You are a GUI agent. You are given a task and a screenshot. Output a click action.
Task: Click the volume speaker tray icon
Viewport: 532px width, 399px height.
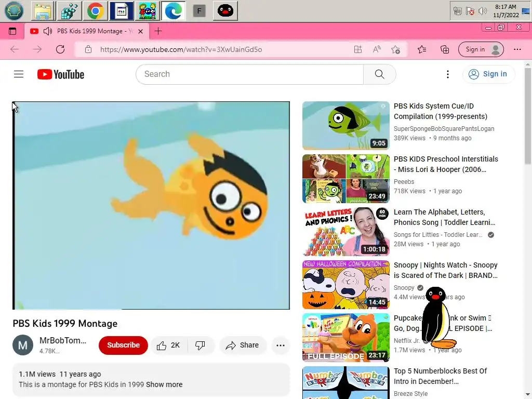coord(482,11)
